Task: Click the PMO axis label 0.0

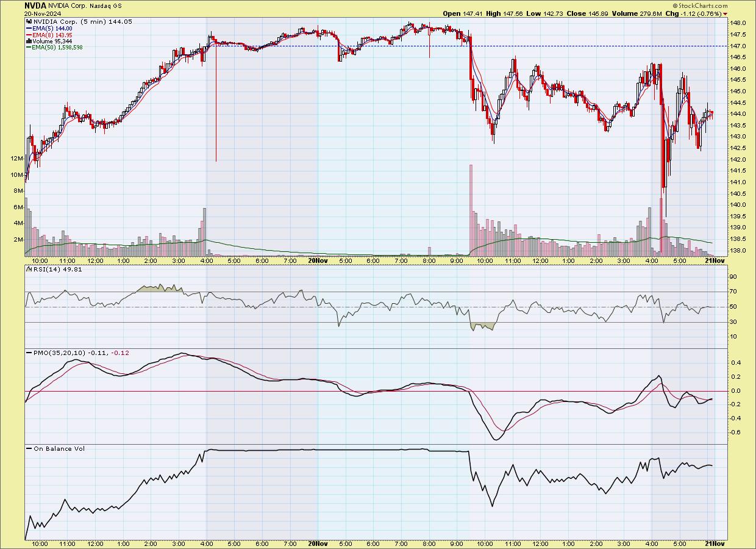Action: coord(736,391)
